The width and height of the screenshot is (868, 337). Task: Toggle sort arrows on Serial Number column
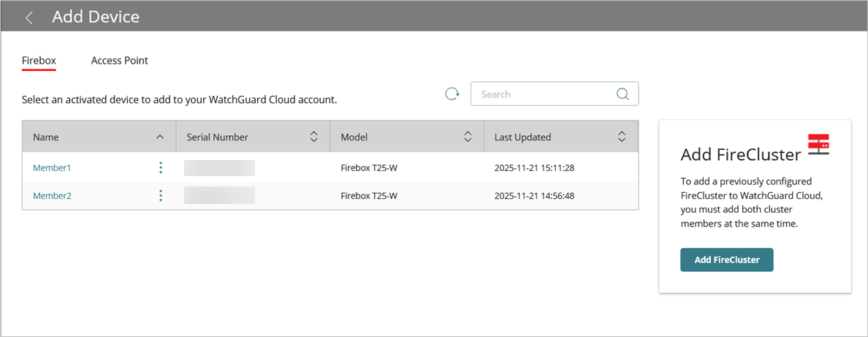click(314, 137)
